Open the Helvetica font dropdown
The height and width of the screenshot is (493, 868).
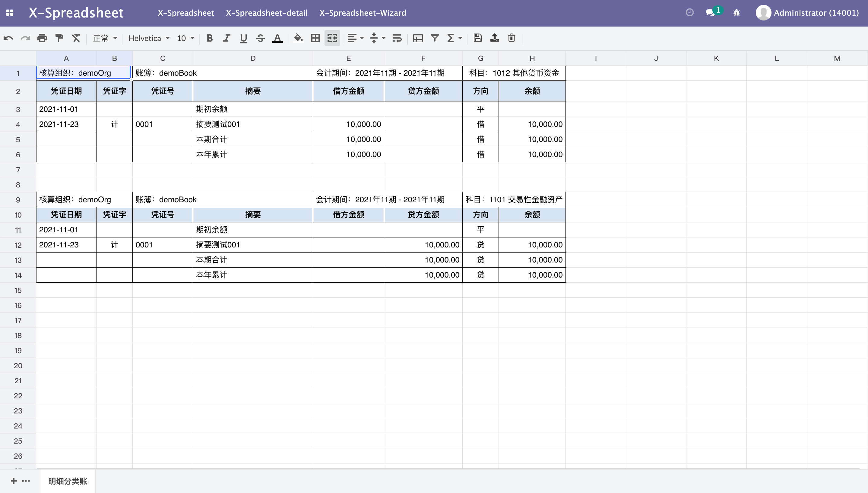pyautogui.click(x=149, y=38)
